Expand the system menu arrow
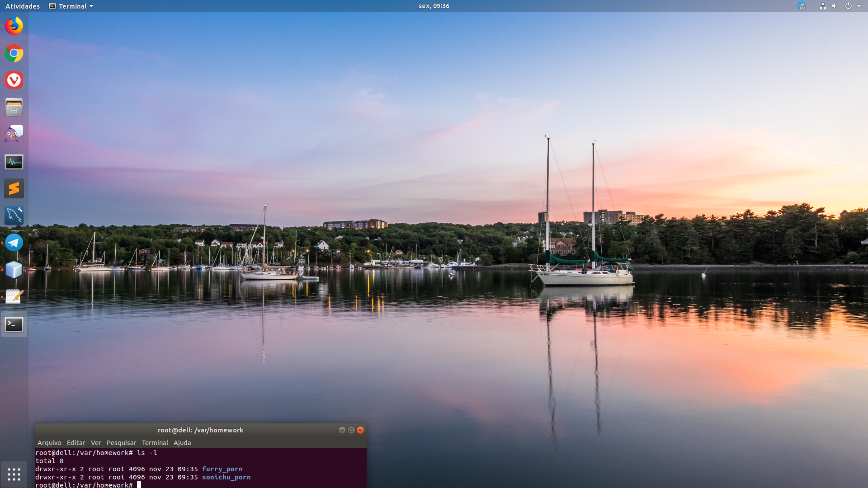This screenshot has height=488, width=868. (x=859, y=6)
